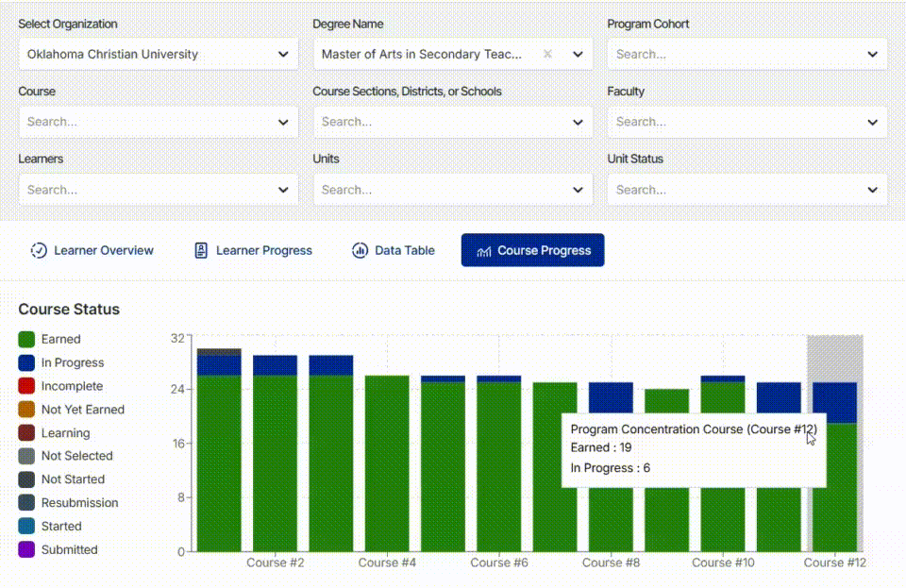Toggle the Earned green legend swatch
906x588 pixels.
pos(26,339)
